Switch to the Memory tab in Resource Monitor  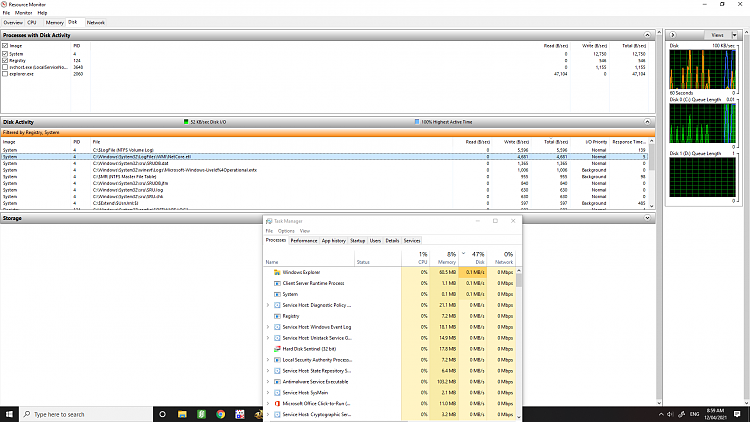(x=55, y=22)
